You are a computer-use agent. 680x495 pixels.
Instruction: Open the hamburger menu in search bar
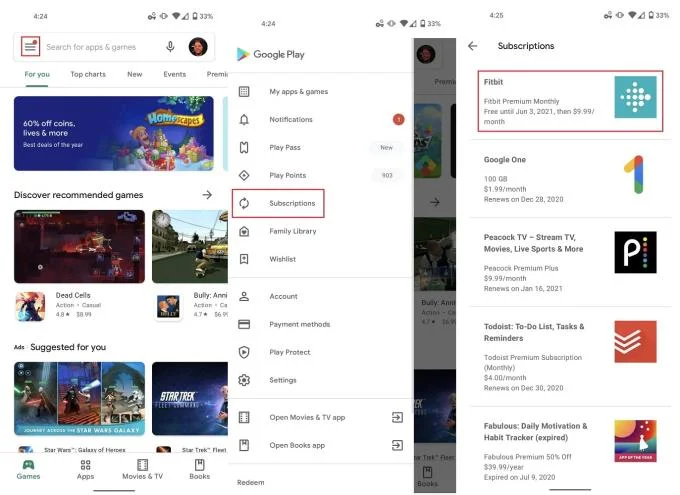[x=30, y=46]
